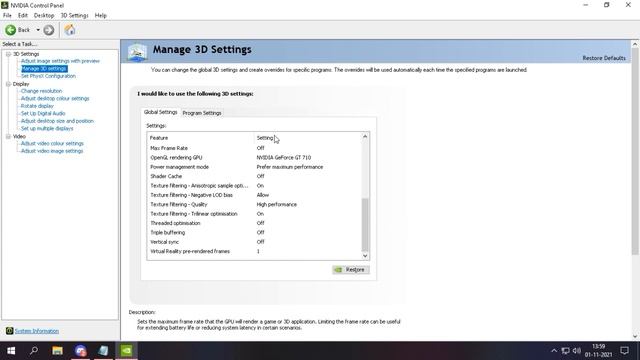Click the network tray icon
The height and width of the screenshot is (360, 640).
click(565, 351)
